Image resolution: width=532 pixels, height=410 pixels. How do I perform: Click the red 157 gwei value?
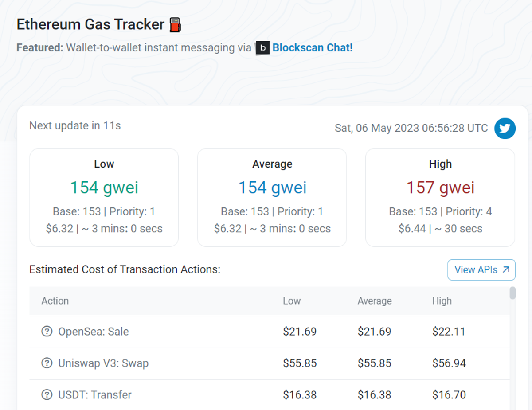440,187
